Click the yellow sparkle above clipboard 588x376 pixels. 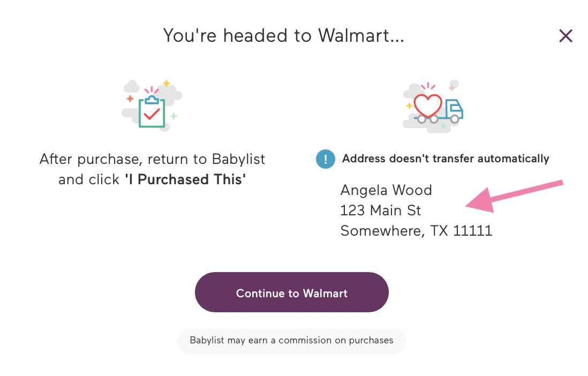167,83
